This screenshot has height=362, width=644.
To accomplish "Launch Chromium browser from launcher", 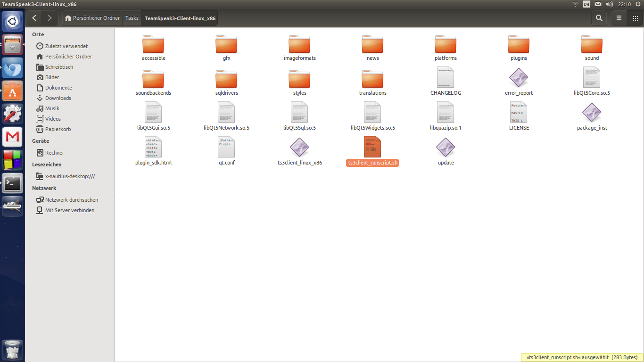I will [12, 67].
